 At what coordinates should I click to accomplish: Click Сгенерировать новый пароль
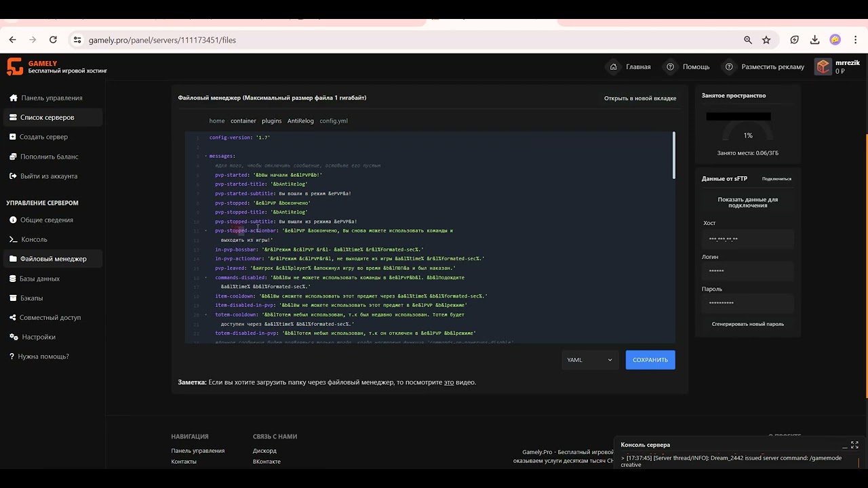[748, 324]
